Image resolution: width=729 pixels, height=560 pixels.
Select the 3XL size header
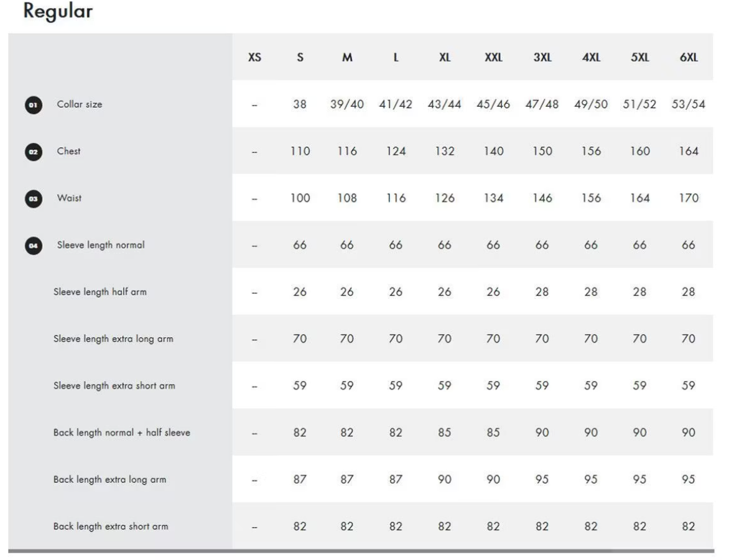tap(542, 58)
